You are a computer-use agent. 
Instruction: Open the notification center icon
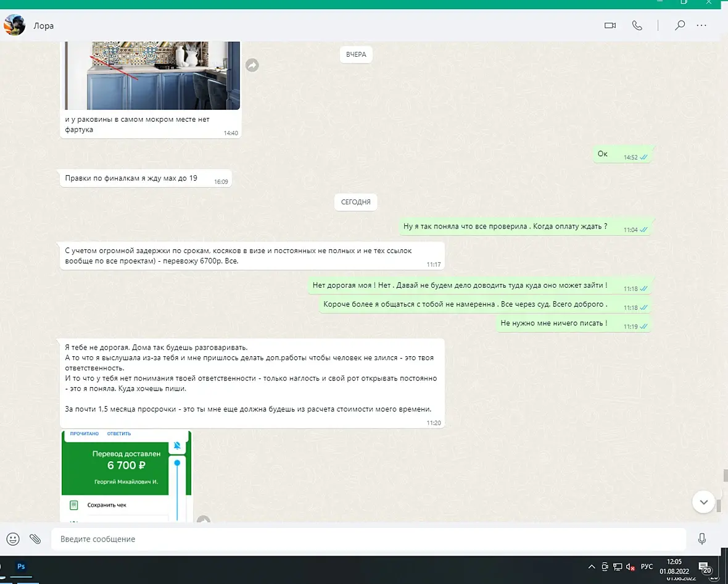click(x=705, y=567)
